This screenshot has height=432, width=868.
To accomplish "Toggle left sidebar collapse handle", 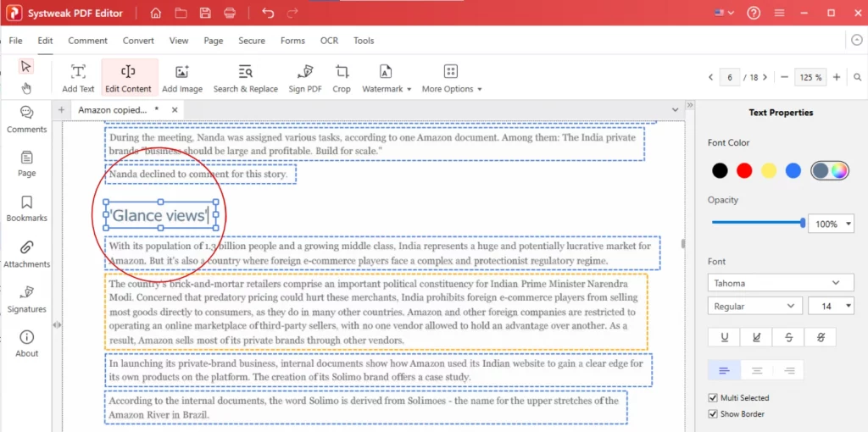I will 57,324.
